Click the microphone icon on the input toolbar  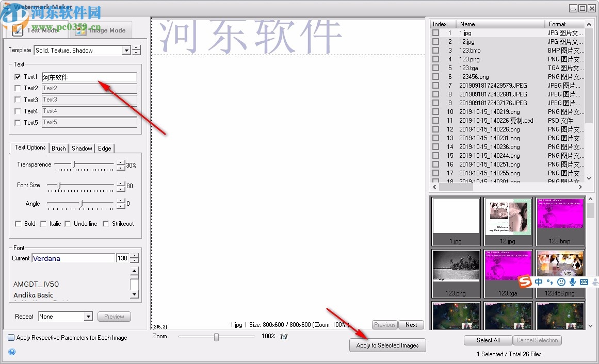coord(573,282)
